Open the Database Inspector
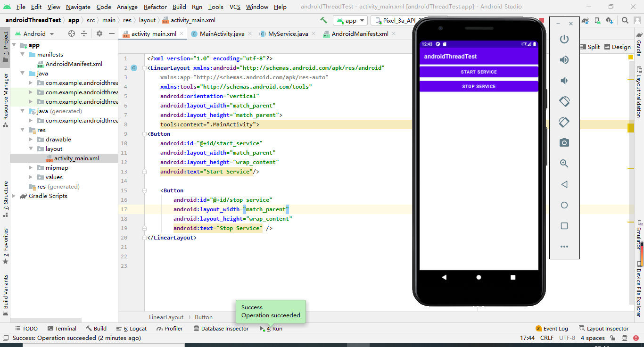 point(221,329)
